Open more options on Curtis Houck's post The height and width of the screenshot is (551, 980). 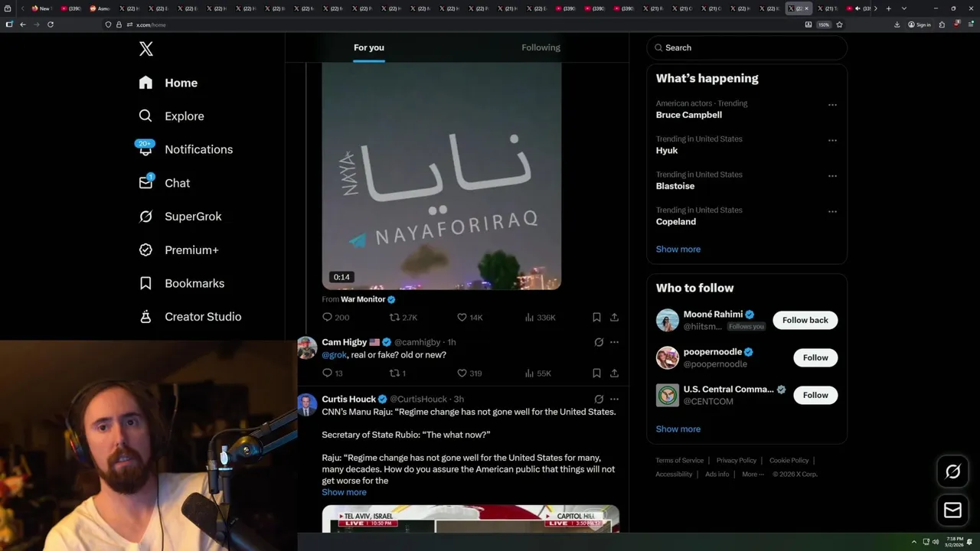click(x=614, y=399)
